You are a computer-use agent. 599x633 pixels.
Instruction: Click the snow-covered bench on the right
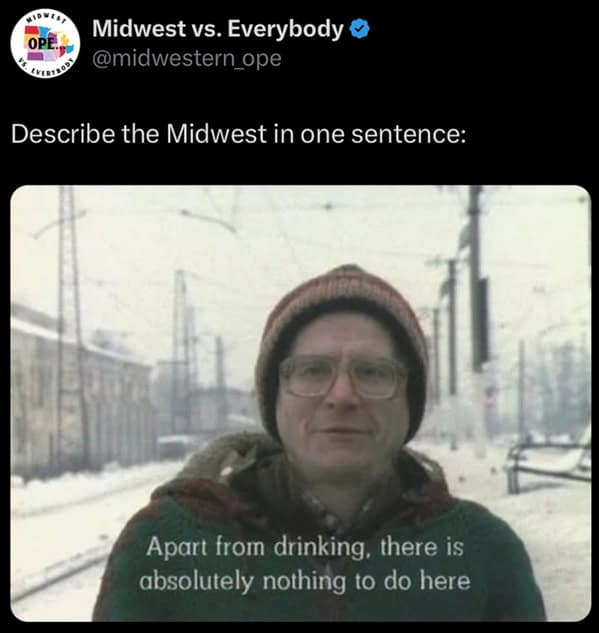pos(548,460)
